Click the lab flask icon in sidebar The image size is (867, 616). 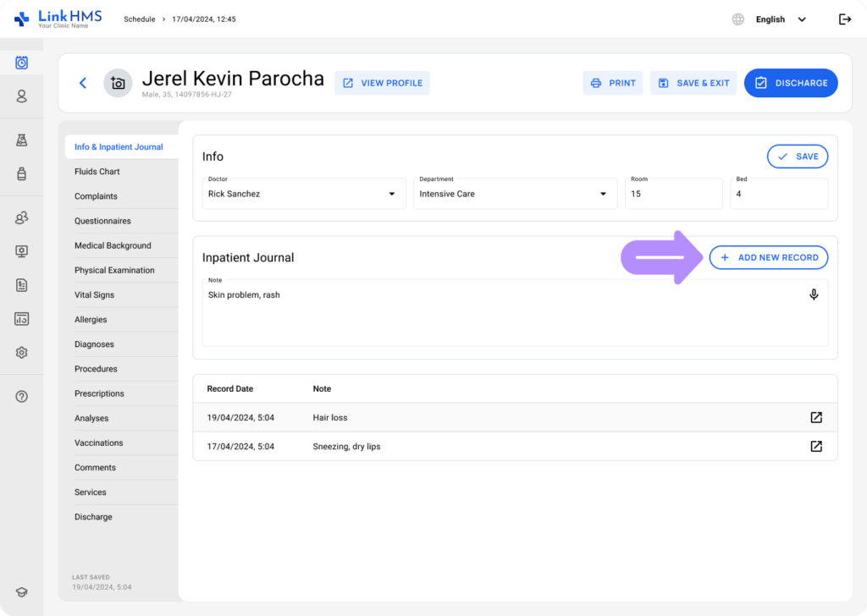22,140
